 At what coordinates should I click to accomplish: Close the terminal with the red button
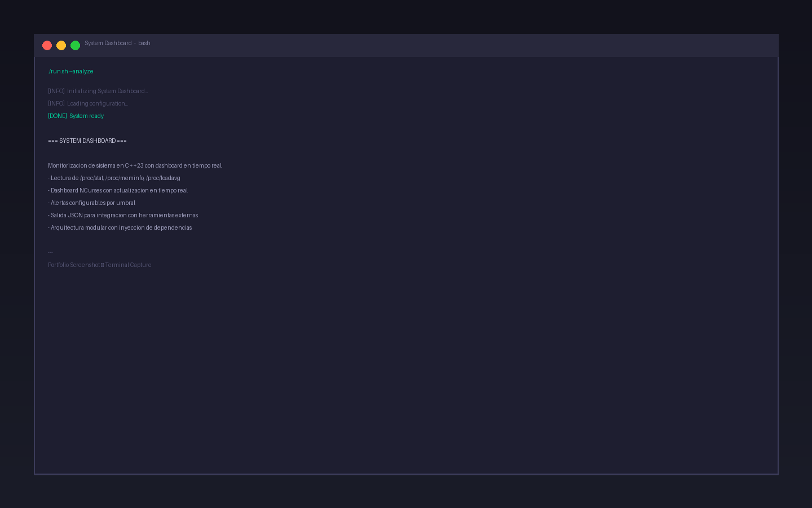click(x=47, y=45)
